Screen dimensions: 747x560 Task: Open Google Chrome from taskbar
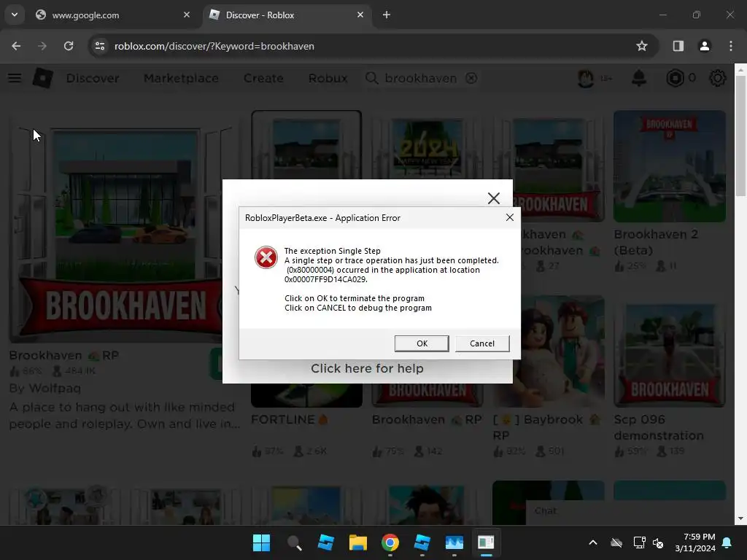390,542
